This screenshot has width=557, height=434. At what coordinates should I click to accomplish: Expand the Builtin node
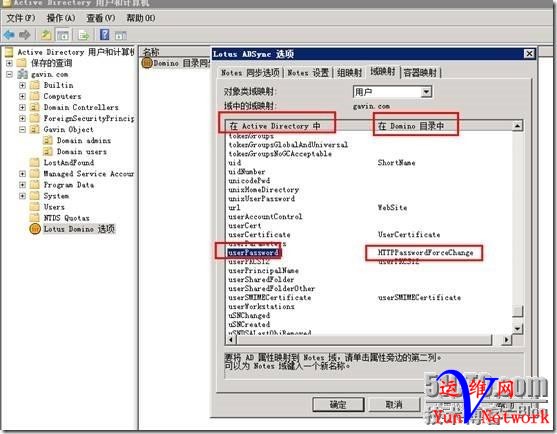[x=22, y=85]
